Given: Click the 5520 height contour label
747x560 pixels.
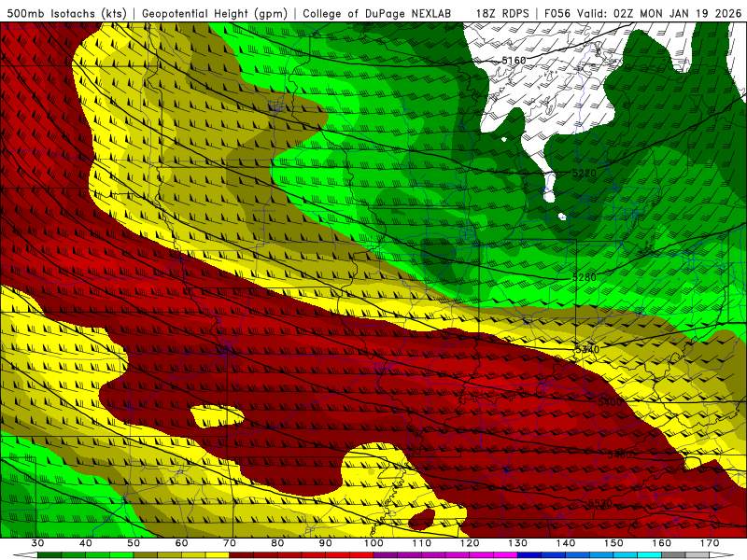Looking at the screenshot, I should (x=600, y=503).
